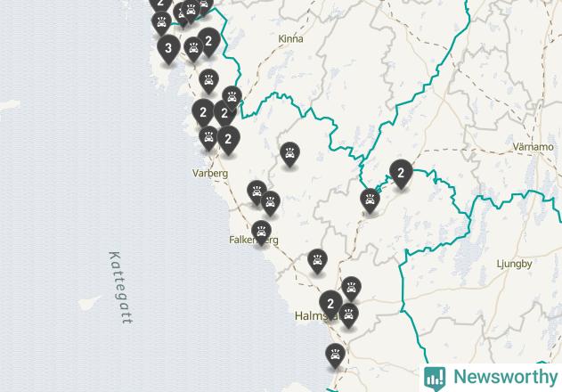This screenshot has height=392, width=562.
Task: Select the southernmost car marker below Halmstad
Action: (x=335, y=355)
